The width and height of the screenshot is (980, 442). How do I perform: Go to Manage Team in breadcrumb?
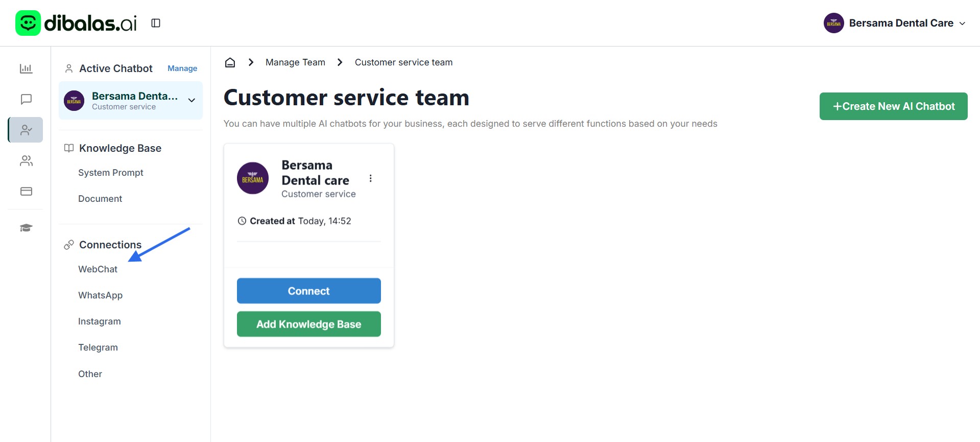coord(295,62)
